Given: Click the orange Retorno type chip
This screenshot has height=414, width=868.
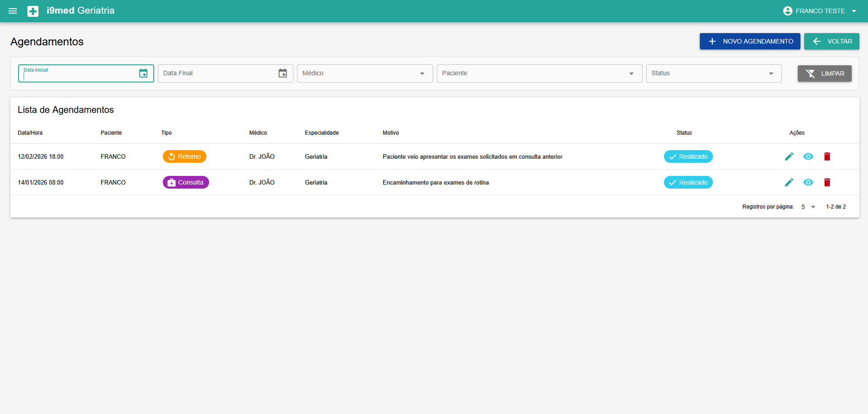Looking at the screenshot, I should [x=185, y=156].
